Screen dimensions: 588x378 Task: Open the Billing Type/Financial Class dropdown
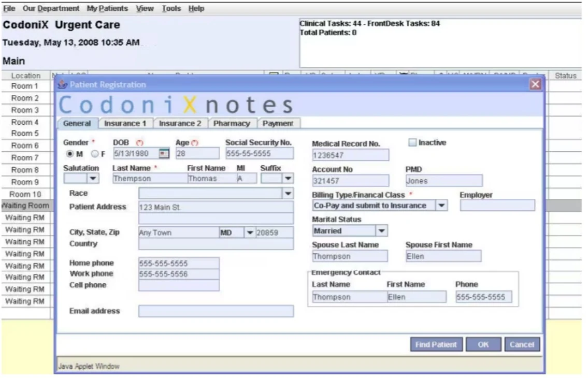click(442, 205)
